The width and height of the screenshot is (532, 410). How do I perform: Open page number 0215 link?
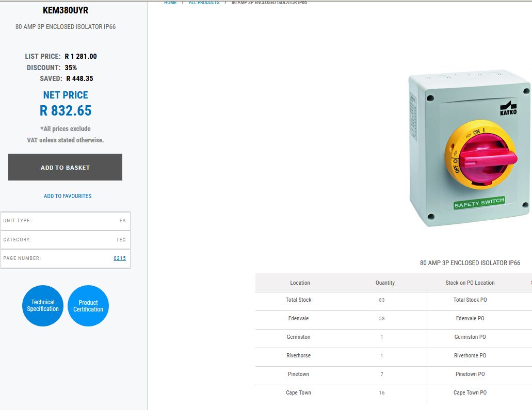click(x=120, y=258)
